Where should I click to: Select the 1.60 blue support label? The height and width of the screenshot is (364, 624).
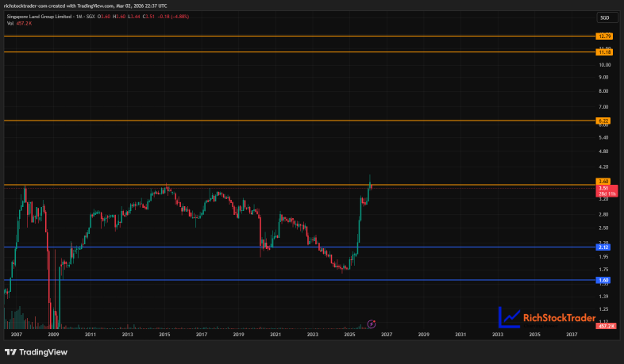[x=603, y=280]
